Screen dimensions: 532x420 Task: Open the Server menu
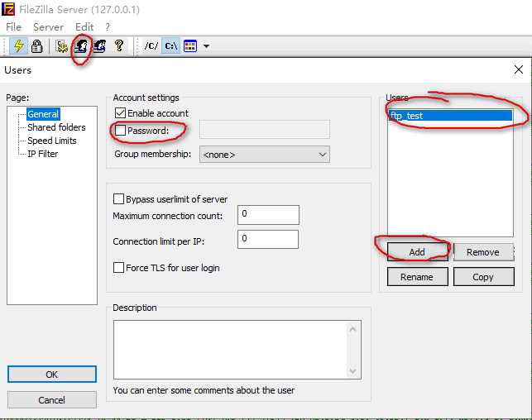tap(48, 26)
